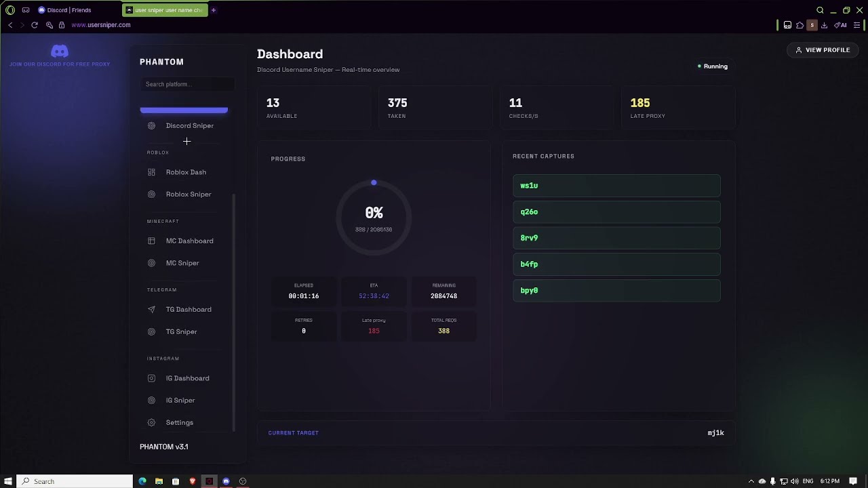The width and height of the screenshot is (868, 488).
Task: Click the sidebar scrollbar
Action: pos(234,312)
